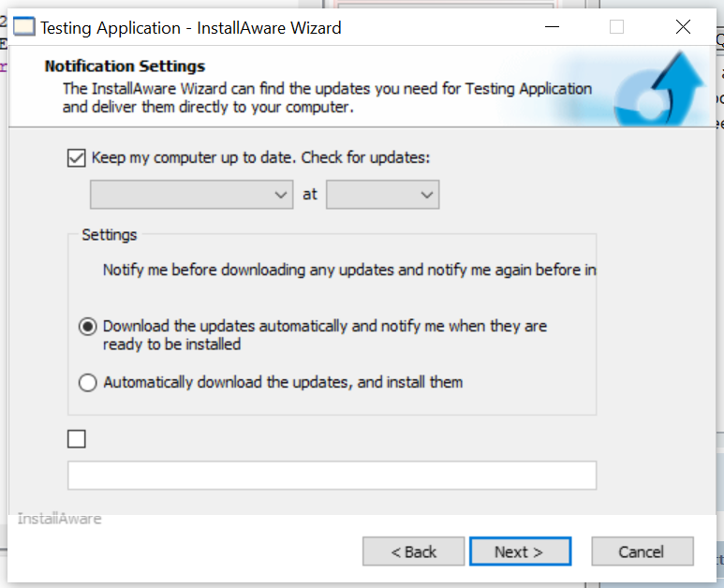Close the InstallAware Wizard window

click(684, 27)
